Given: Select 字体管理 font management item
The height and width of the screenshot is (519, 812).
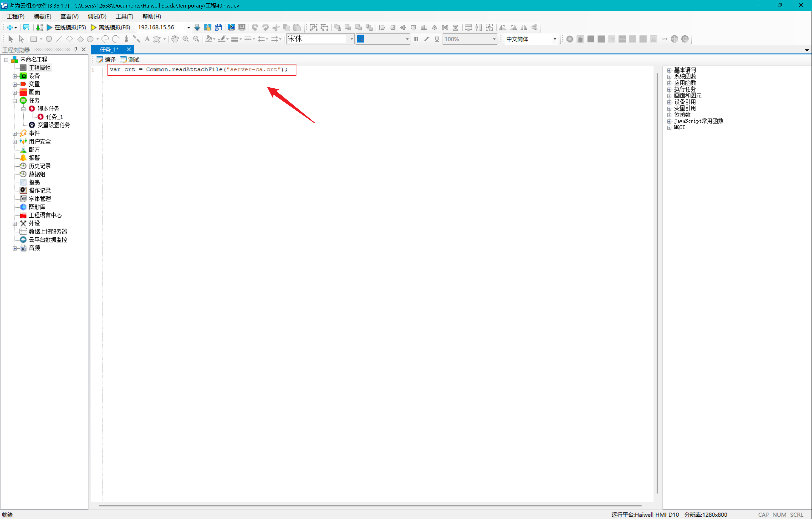Looking at the screenshot, I should (40, 199).
